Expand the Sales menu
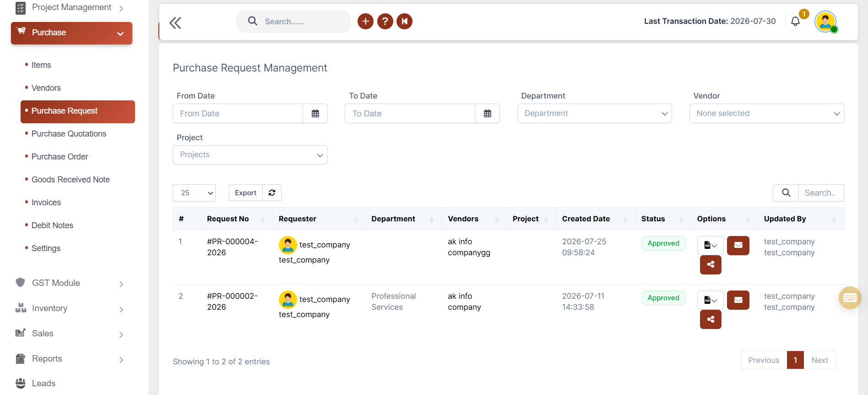The width and height of the screenshot is (868, 395). tap(70, 334)
